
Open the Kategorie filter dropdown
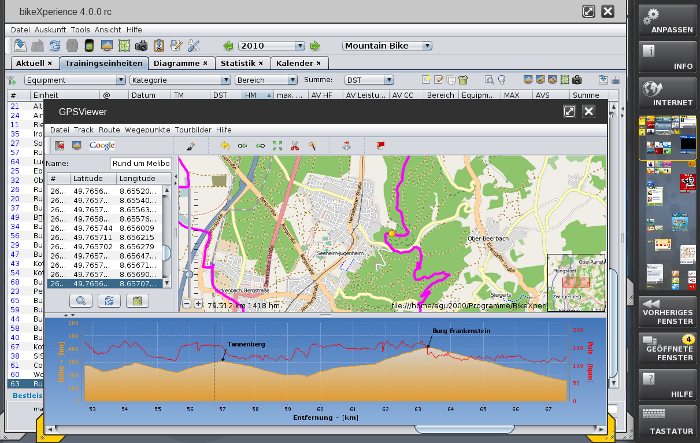tap(180, 80)
